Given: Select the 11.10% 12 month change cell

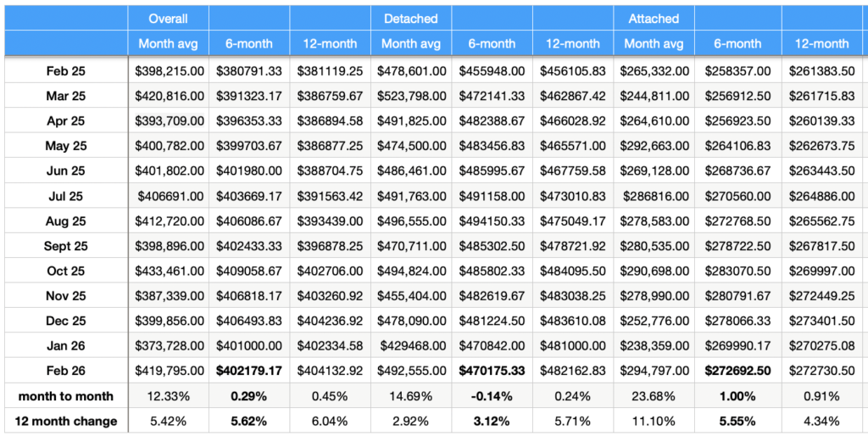Looking at the screenshot, I should [654, 421].
